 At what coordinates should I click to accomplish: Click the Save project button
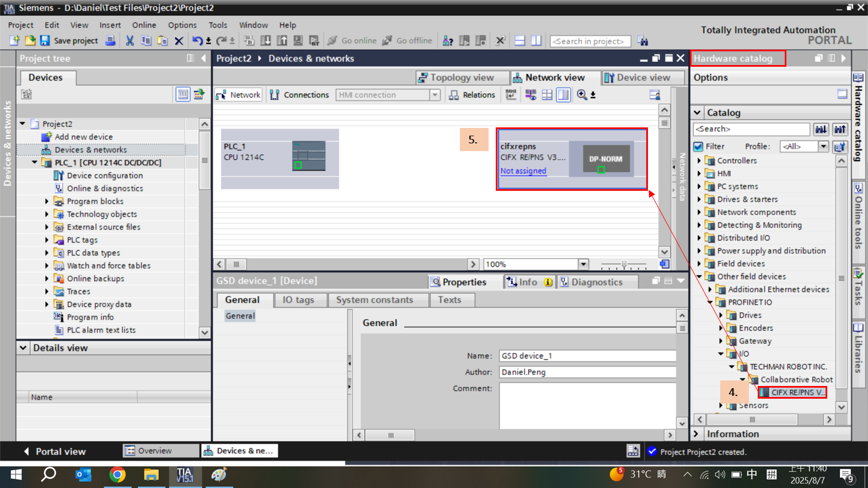pyautogui.click(x=69, y=40)
